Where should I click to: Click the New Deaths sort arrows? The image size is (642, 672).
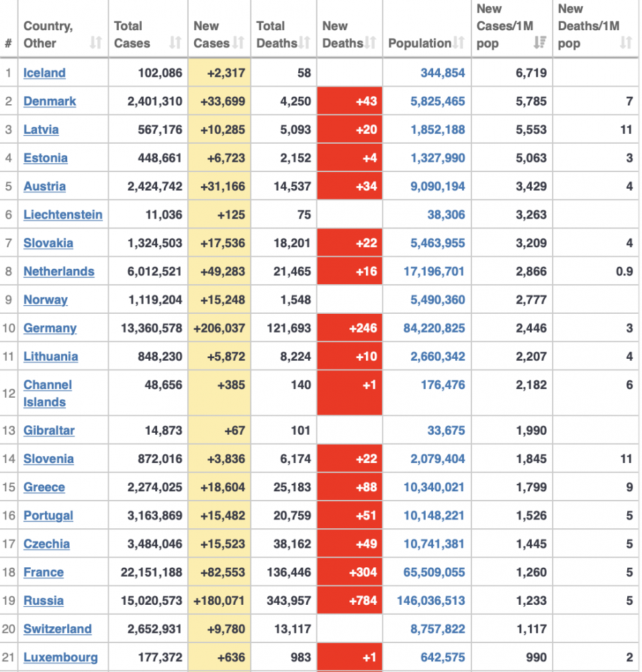tap(371, 42)
